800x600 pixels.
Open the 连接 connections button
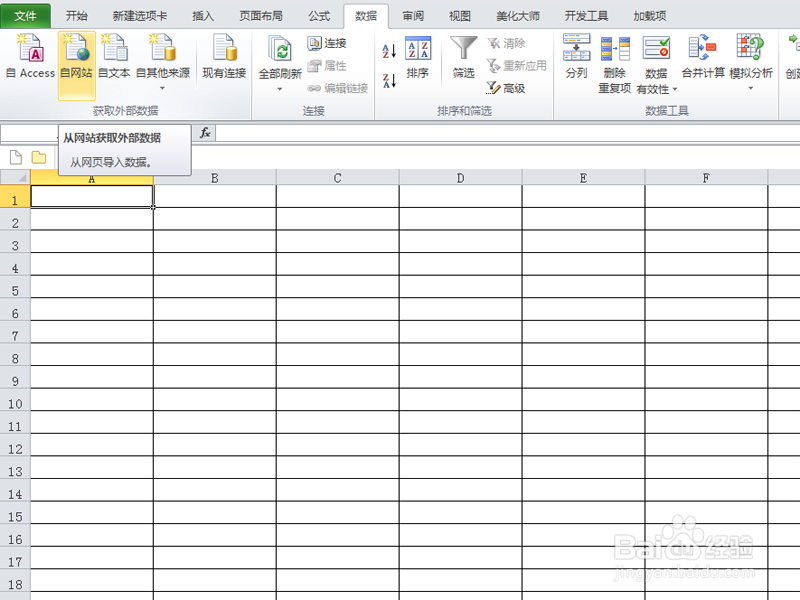327,43
